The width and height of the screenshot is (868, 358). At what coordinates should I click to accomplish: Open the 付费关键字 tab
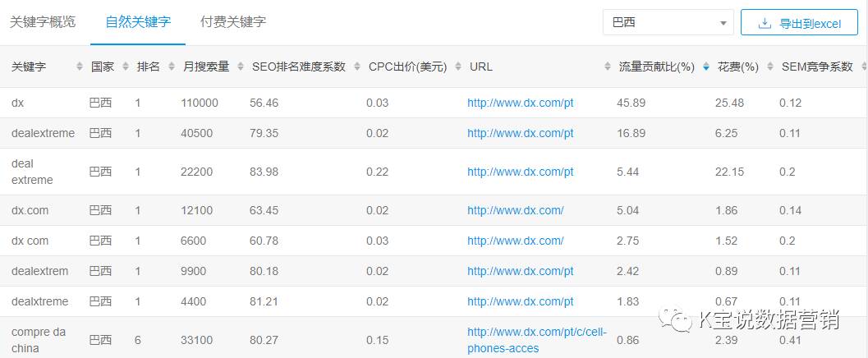click(233, 22)
